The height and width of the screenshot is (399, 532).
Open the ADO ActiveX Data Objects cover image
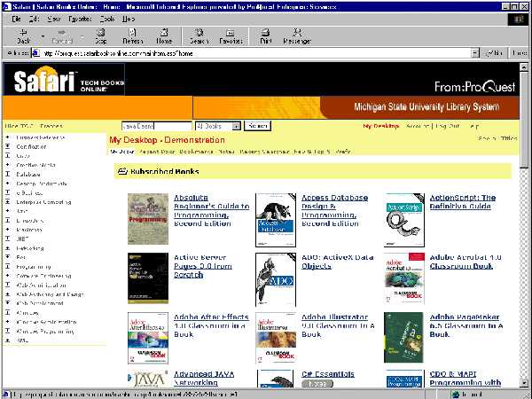276,279
